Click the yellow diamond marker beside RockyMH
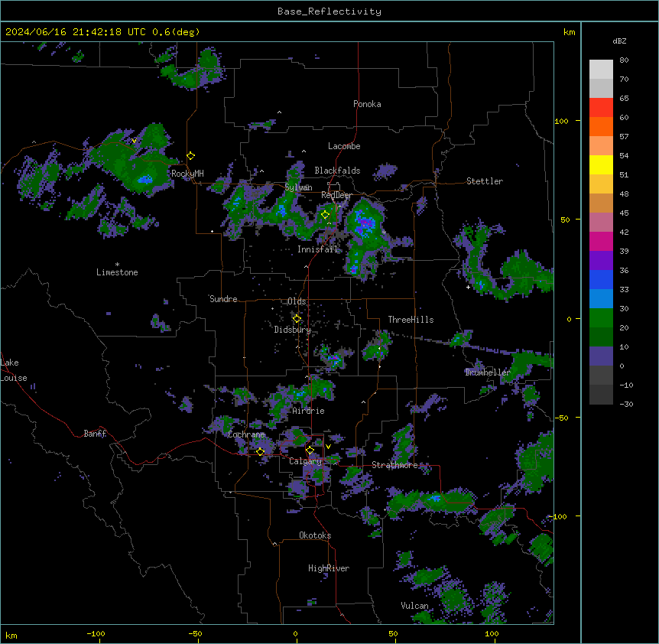 coord(190,156)
